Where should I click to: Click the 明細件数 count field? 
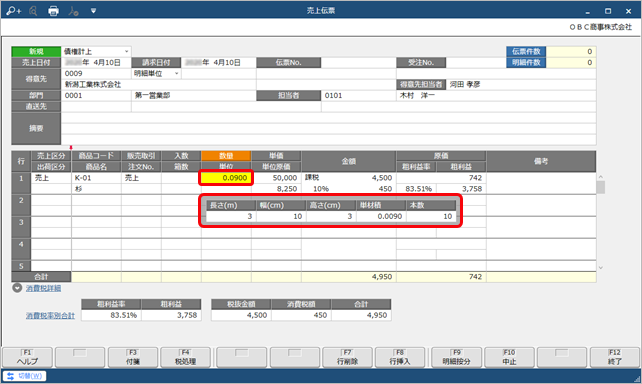pyautogui.click(x=571, y=63)
